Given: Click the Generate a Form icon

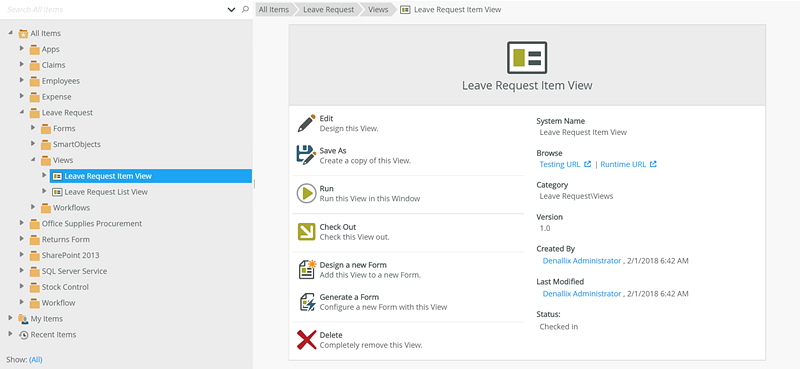Looking at the screenshot, I should coord(307,302).
